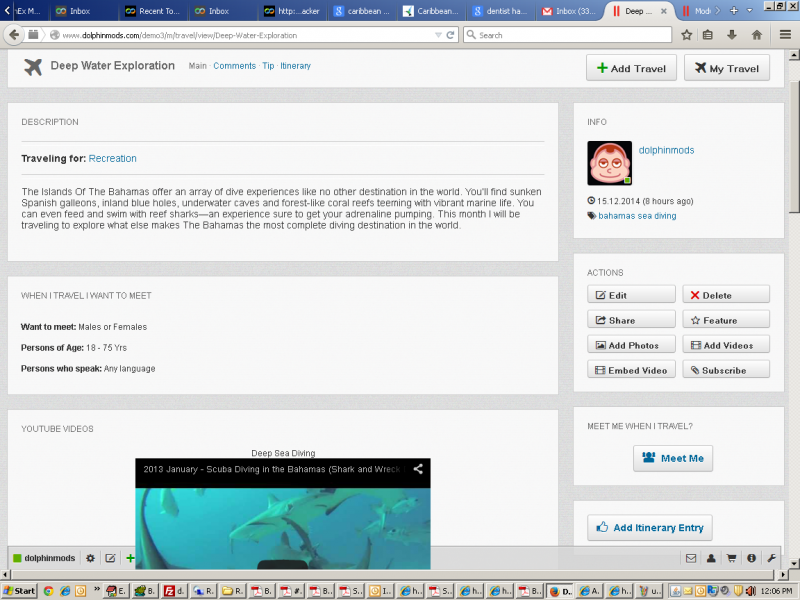The width and height of the screenshot is (800, 600).
Task: Click the wrench icon in bottom bar
Action: pyautogui.click(x=771, y=558)
